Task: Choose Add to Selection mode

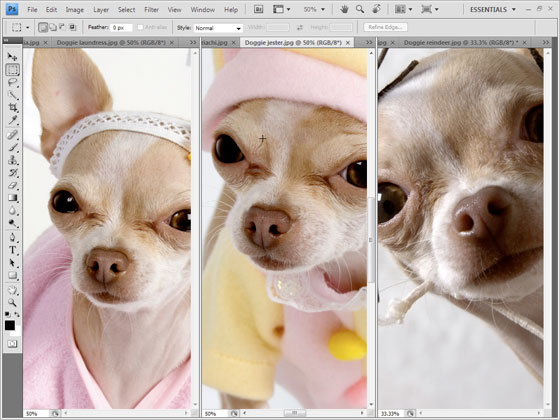Action: (52, 27)
